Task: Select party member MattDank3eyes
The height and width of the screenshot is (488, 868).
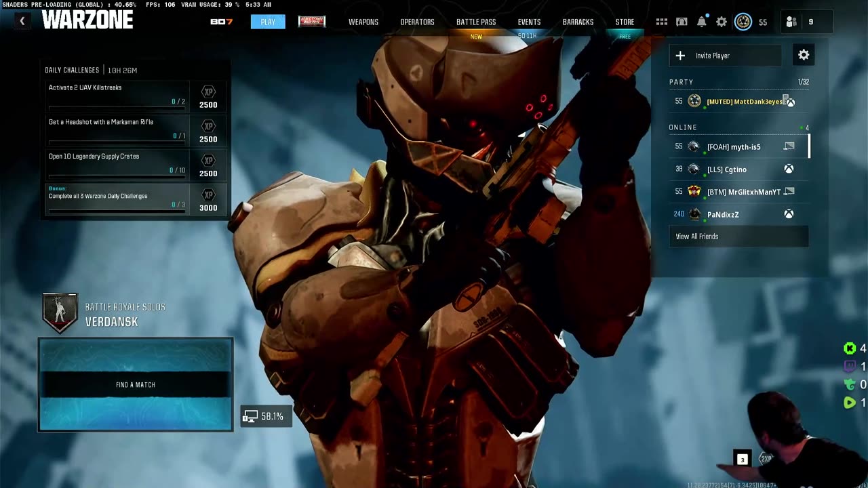Action: click(x=738, y=102)
